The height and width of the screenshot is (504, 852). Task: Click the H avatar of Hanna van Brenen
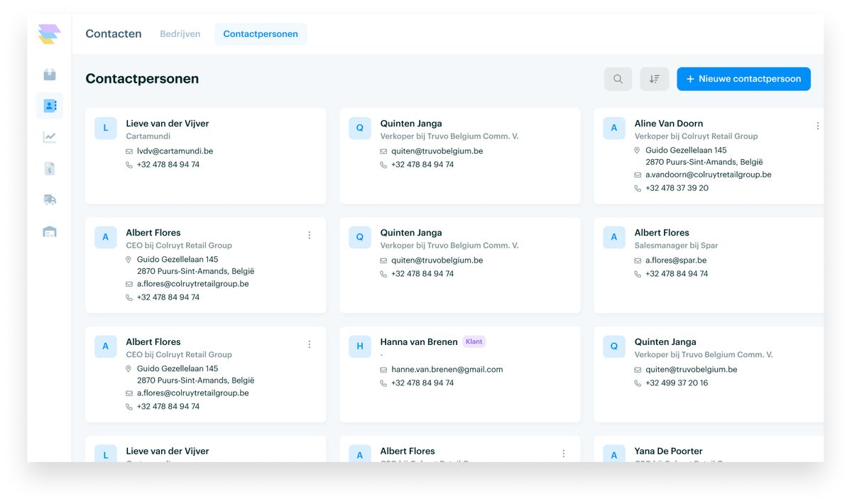359,346
